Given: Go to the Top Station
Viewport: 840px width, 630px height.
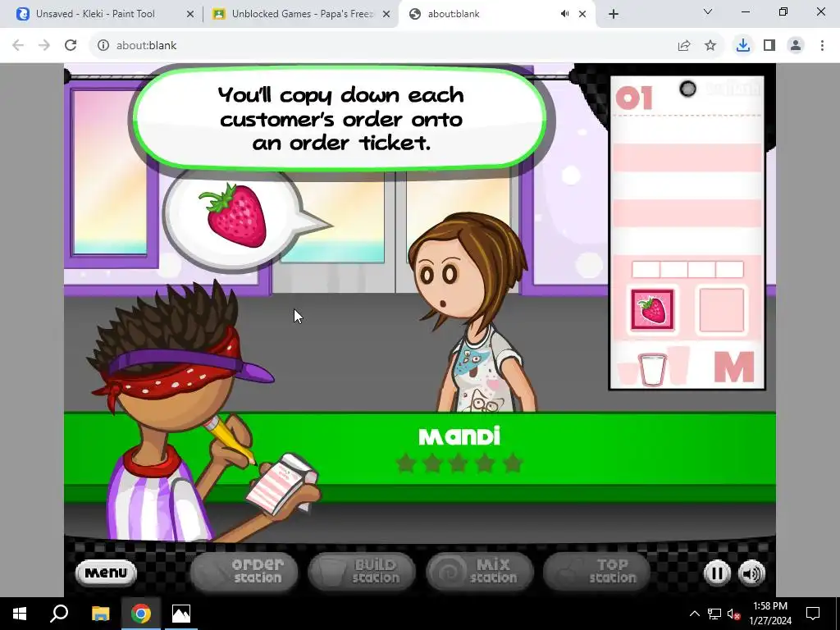Looking at the screenshot, I should coord(597,571).
